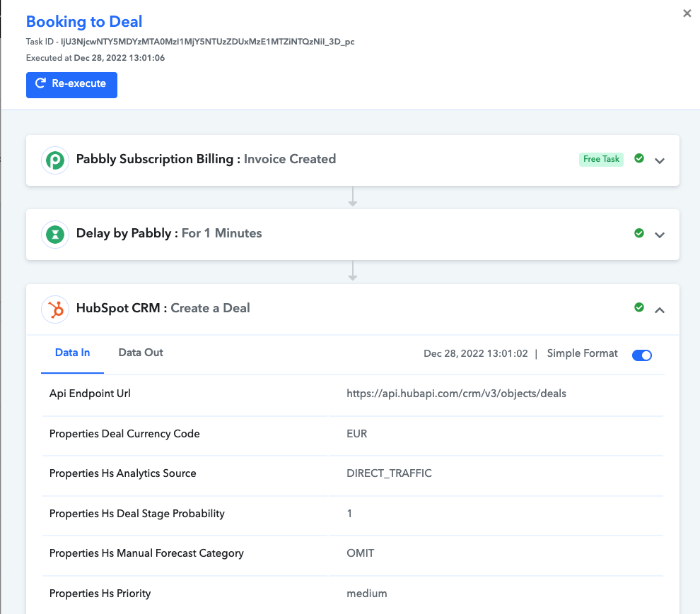The height and width of the screenshot is (614, 700).
Task: Click the Properties Hs Priority label
Action: click(100, 594)
